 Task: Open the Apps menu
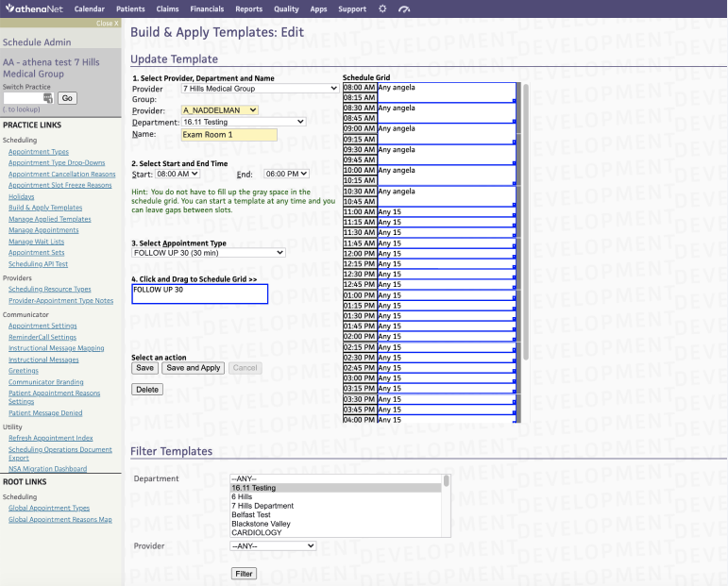click(x=318, y=8)
